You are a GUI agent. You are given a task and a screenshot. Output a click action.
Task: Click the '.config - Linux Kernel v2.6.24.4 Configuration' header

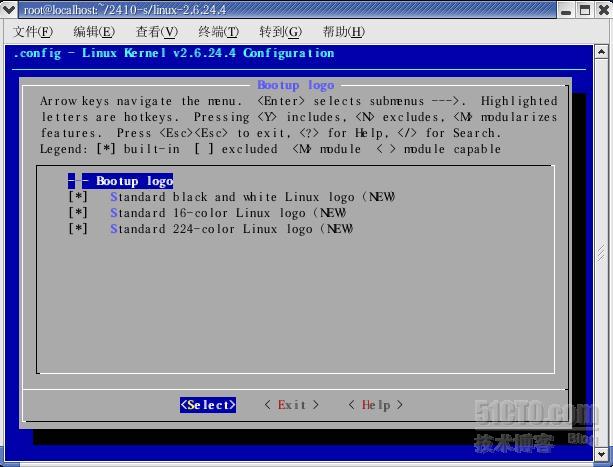[x=174, y=53]
